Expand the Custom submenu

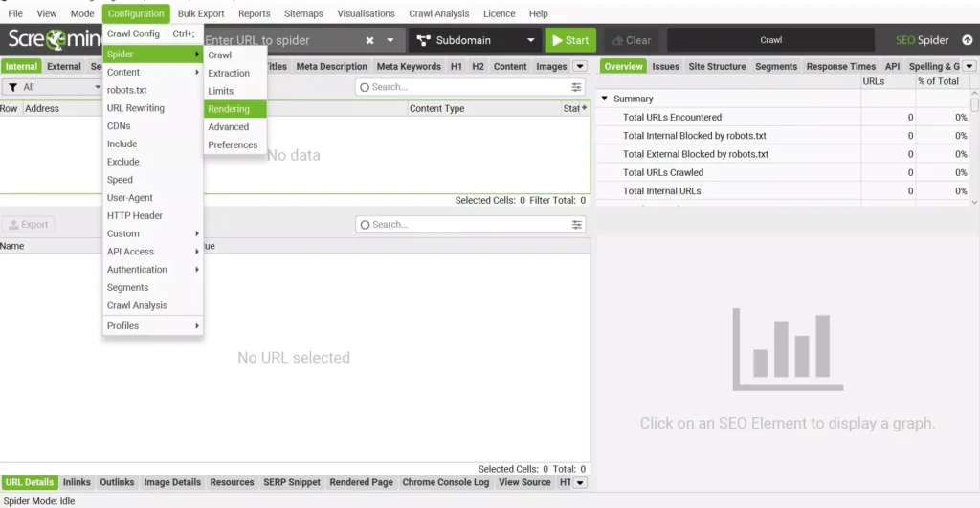[x=152, y=233]
